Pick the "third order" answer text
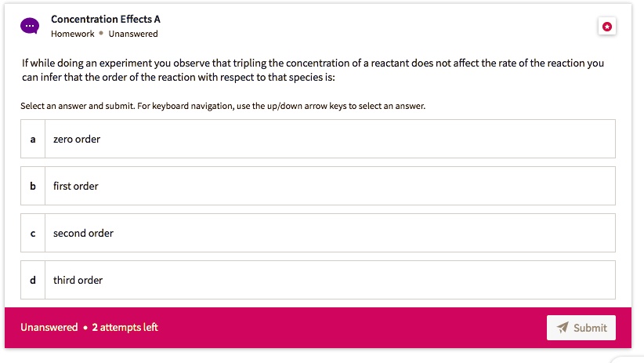The height and width of the screenshot is (363, 644). (x=78, y=280)
